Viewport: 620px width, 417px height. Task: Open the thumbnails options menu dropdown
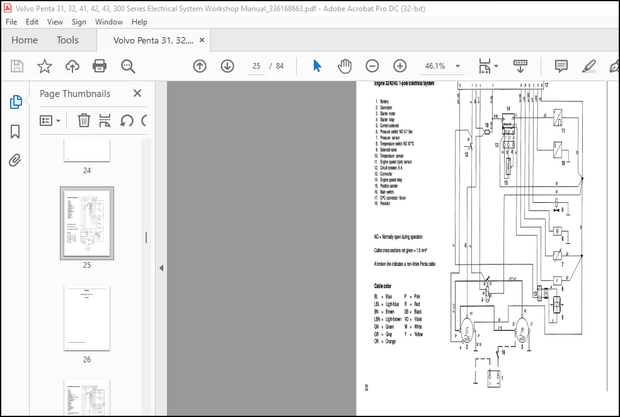click(50, 121)
